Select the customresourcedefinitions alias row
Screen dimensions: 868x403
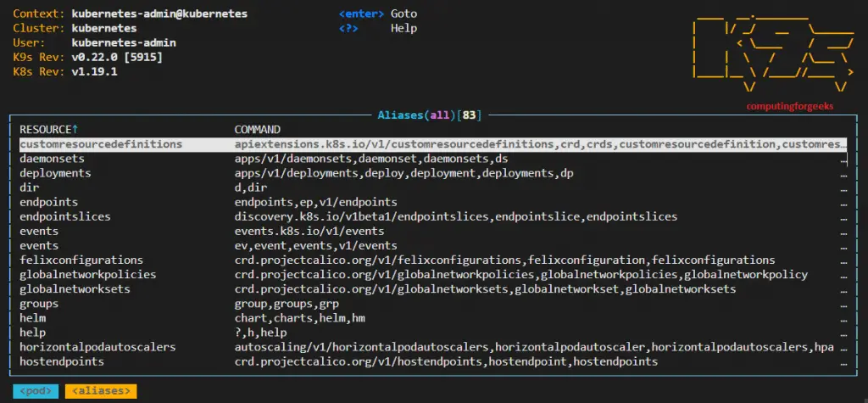coord(433,144)
